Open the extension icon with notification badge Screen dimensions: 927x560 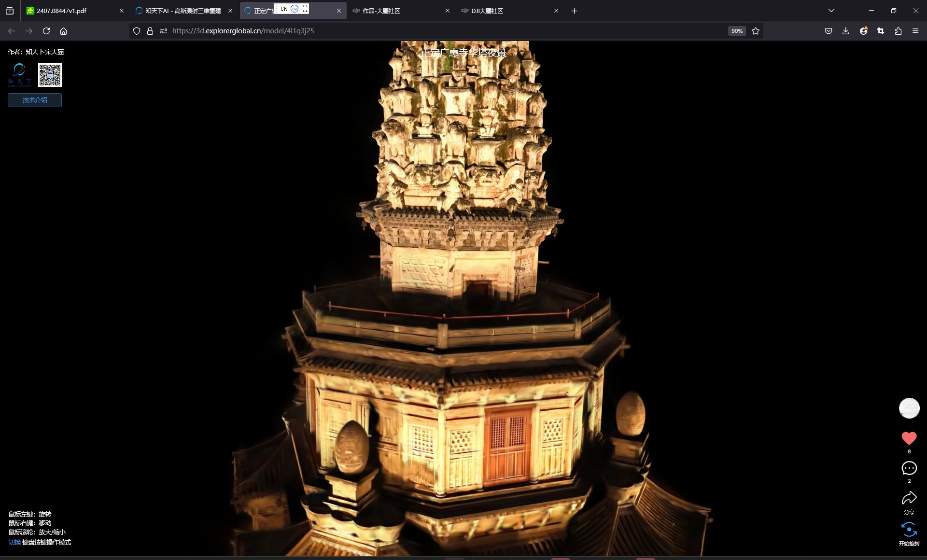863,31
